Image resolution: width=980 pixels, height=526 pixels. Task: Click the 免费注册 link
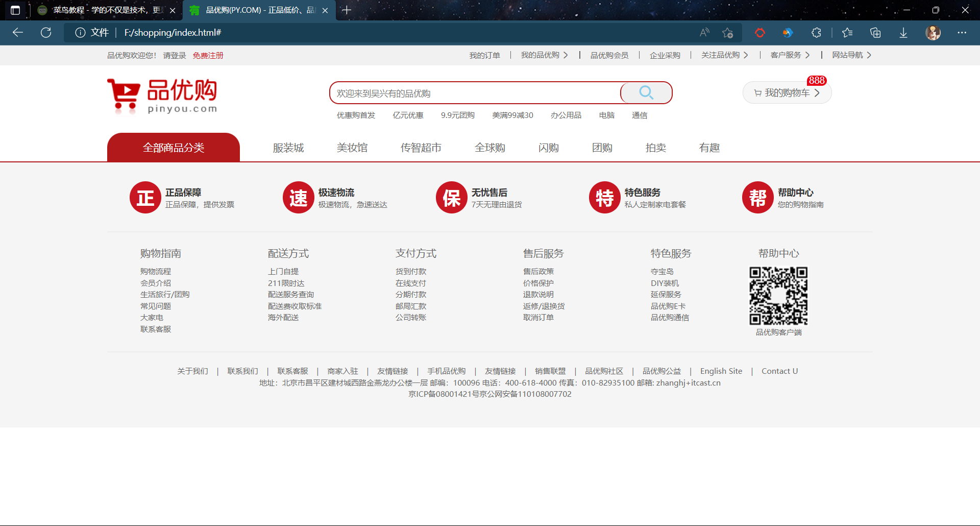coord(208,55)
